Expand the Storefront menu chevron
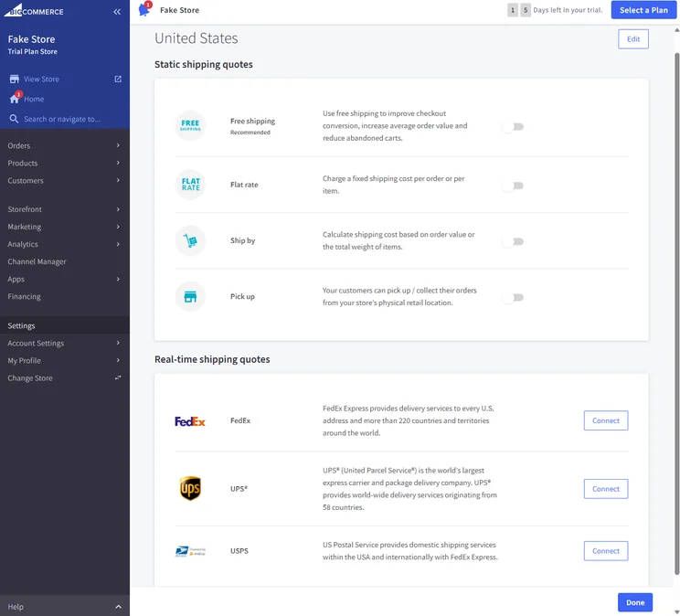680x616 pixels. (118, 209)
